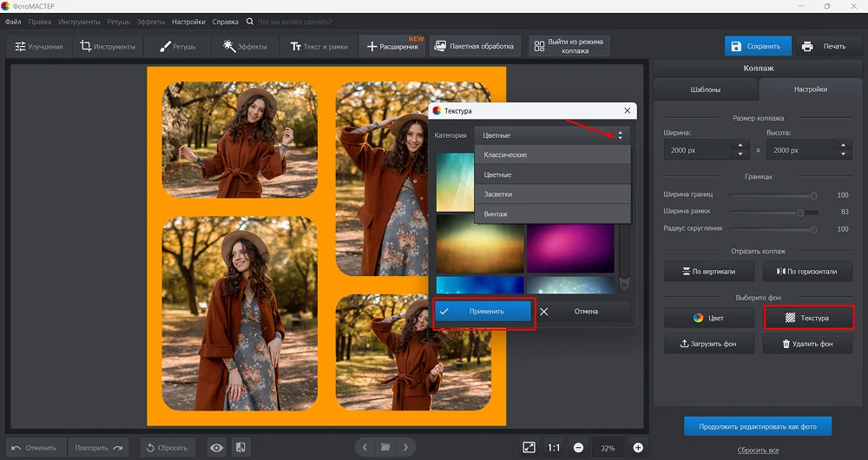Click Применить in Текстура dialog
868x460 pixels.
pyautogui.click(x=483, y=312)
